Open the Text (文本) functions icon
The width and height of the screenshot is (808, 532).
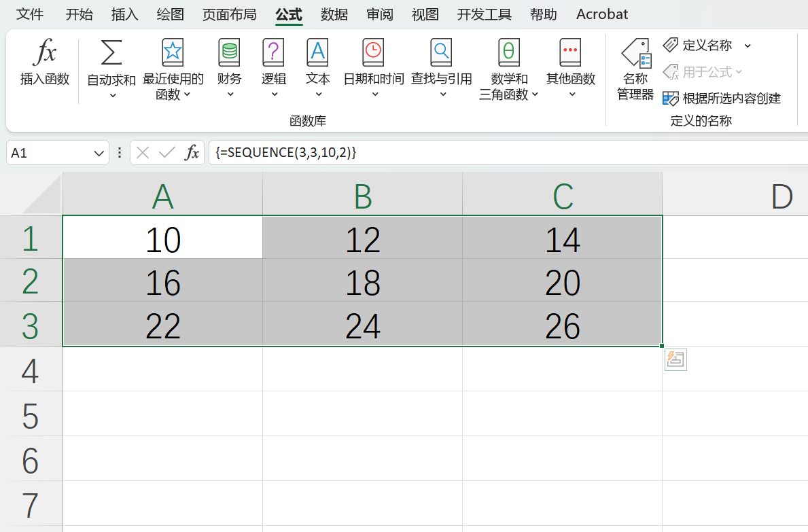coord(318,52)
